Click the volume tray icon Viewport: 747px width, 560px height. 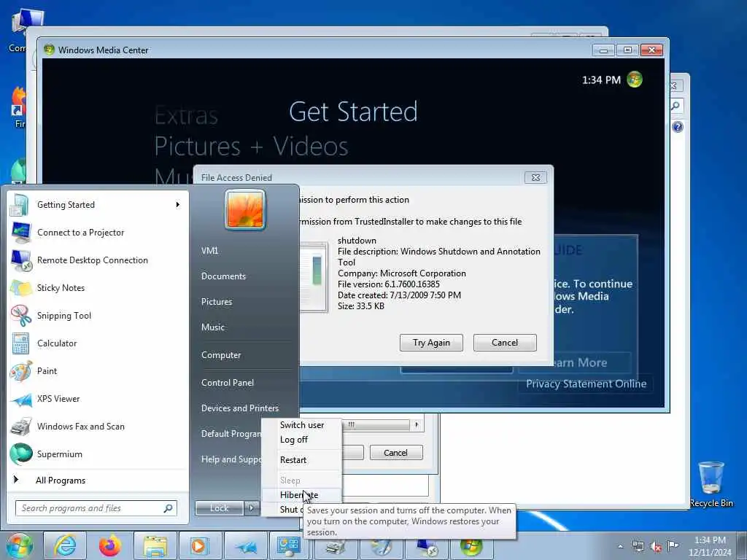coord(656,547)
